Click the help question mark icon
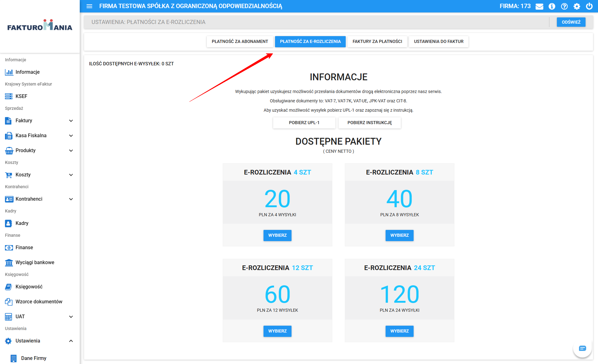 564,6
